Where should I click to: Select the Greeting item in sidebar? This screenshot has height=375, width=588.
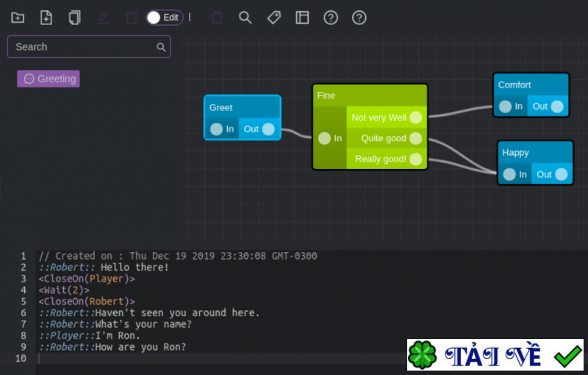(49, 79)
